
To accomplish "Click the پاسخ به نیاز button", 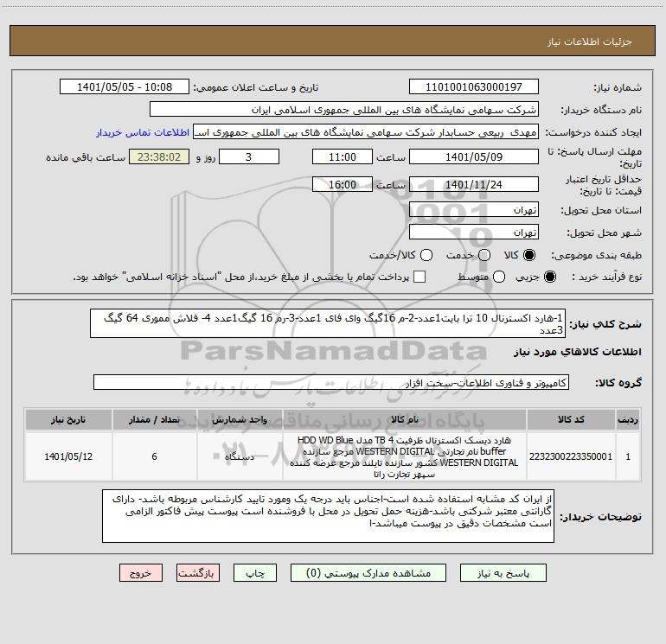I will [x=503, y=573].
